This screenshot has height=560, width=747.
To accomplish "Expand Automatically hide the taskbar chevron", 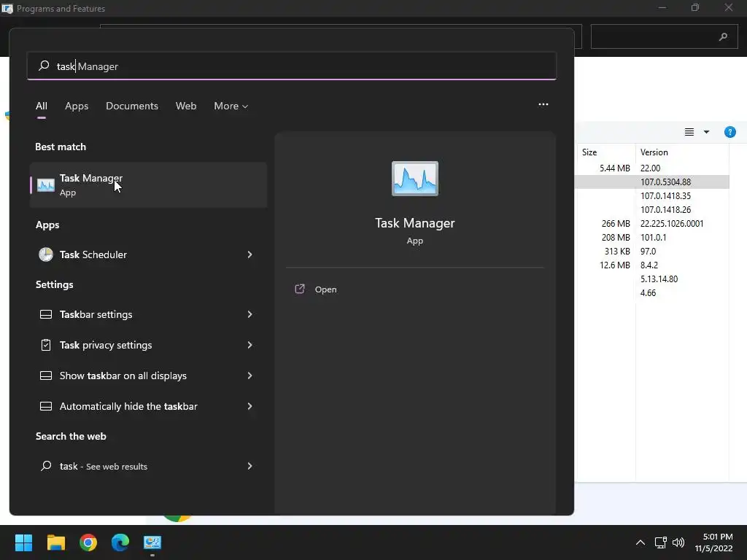I will click(249, 406).
